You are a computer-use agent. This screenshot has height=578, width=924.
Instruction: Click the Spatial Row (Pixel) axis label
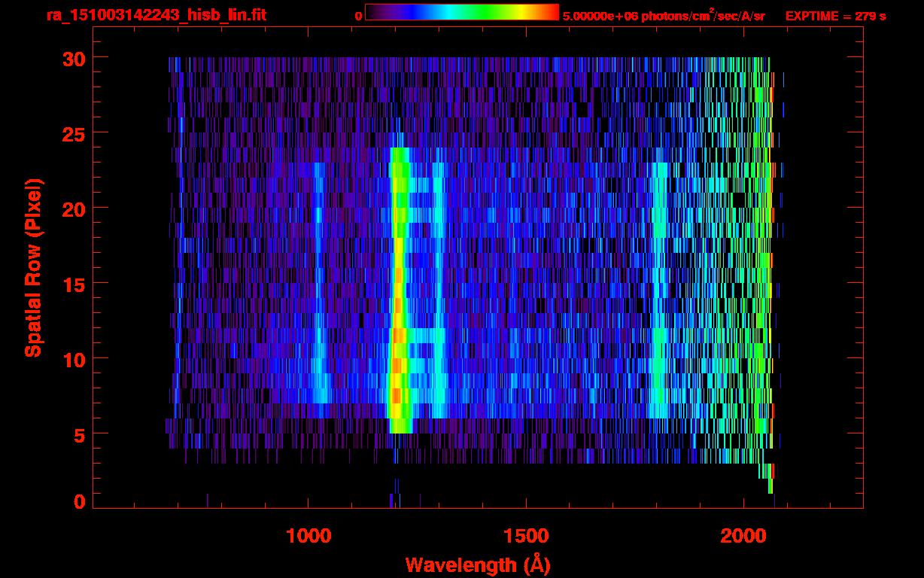[32, 267]
